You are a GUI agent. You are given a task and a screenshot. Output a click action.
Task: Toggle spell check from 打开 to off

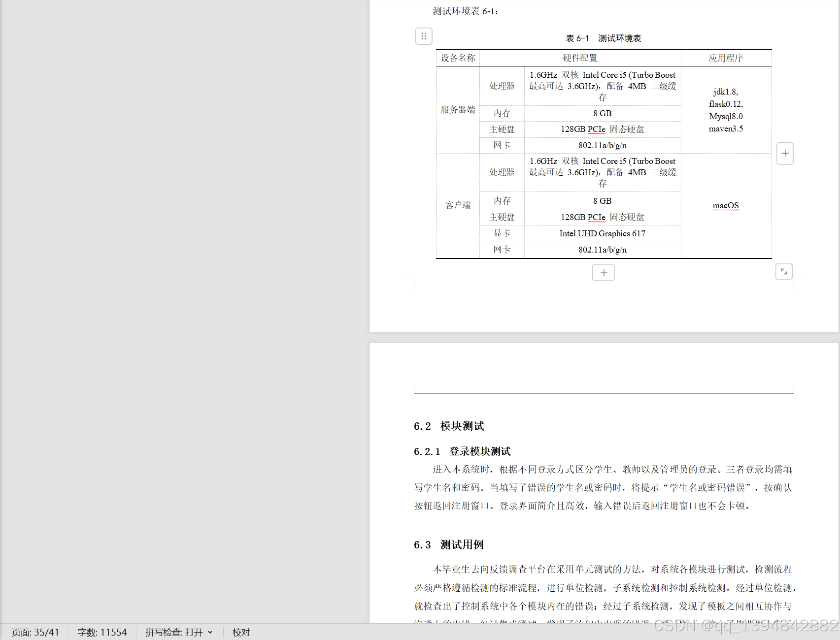(x=196, y=632)
